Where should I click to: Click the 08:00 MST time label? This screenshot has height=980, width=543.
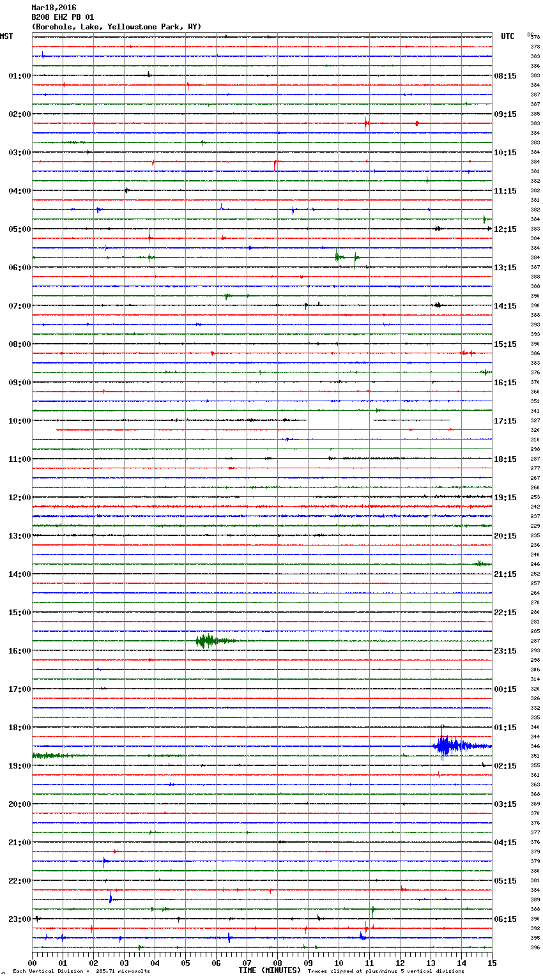(20, 344)
